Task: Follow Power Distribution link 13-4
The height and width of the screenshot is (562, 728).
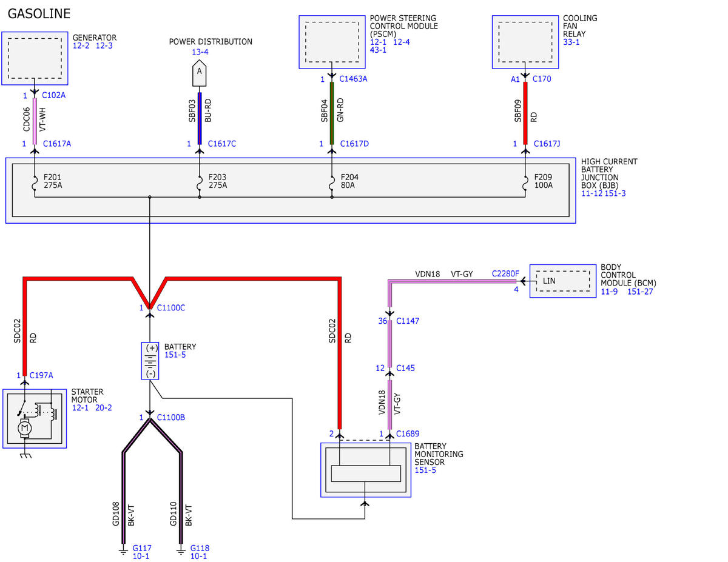Action: pos(200,52)
